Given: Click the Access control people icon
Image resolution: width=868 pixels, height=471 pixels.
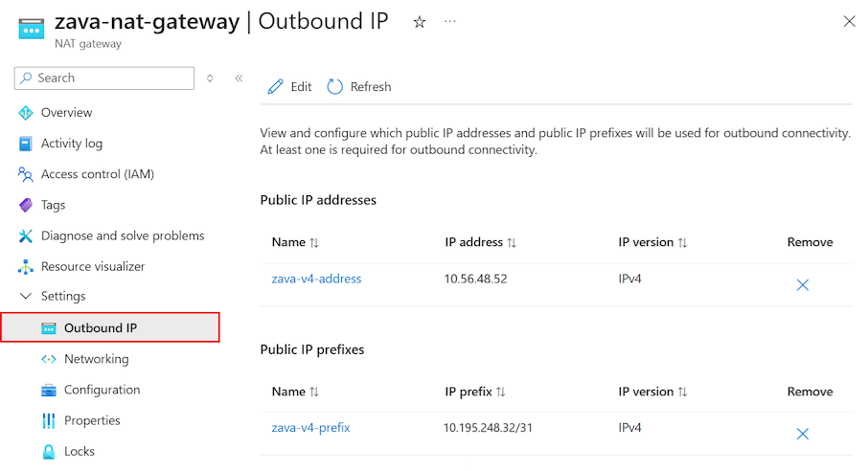Looking at the screenshot, I should point(26,174).
